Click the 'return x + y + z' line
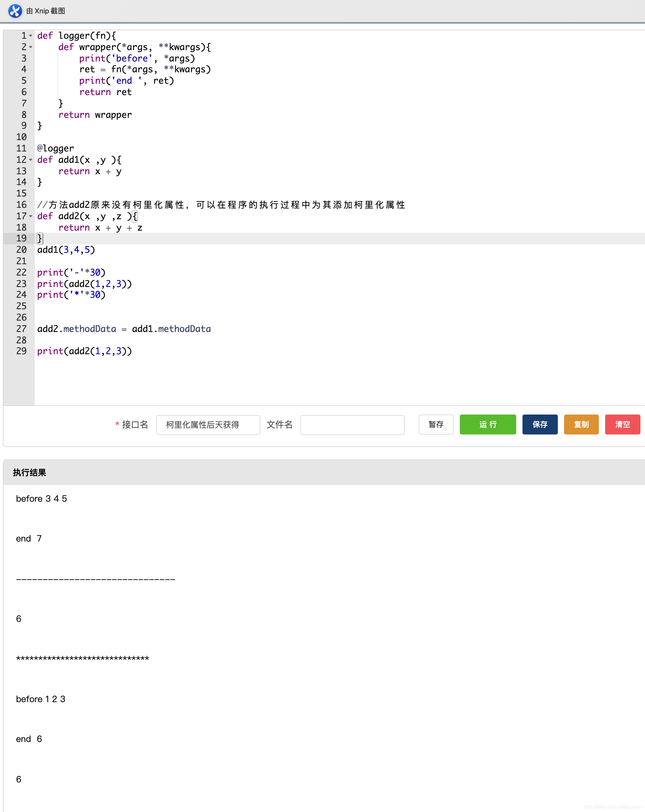The width and height of the screenshot is (645, 812). coord(100,227)
